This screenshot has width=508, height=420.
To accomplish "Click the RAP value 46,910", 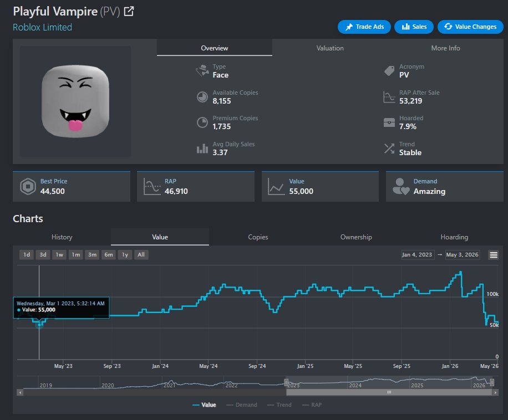I will 176,191.
